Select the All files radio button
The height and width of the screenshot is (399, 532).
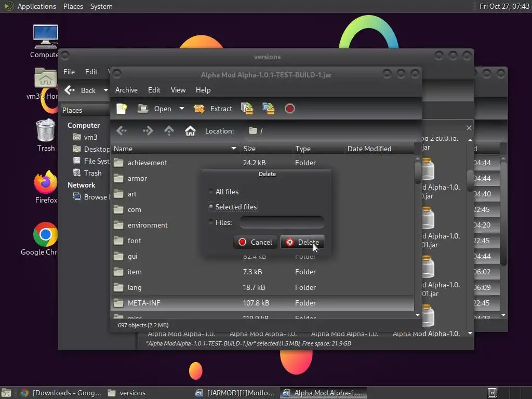[211, 192]
